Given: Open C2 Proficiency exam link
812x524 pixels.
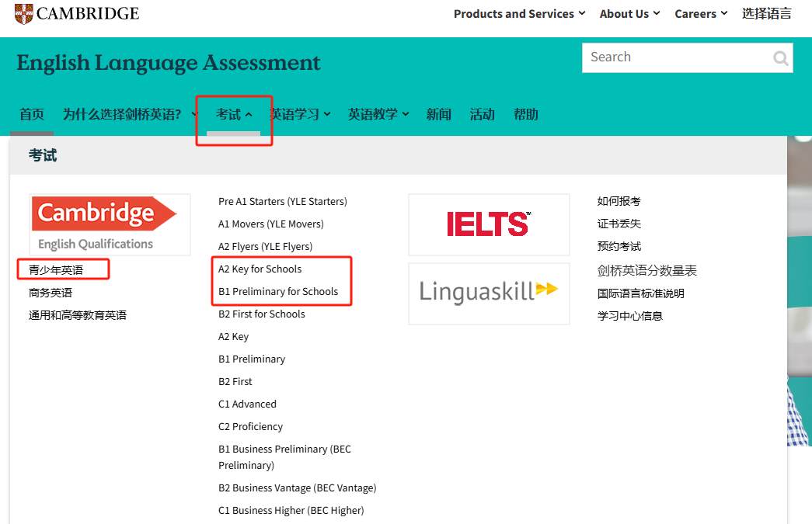Looking at the screenshot, I should click(251, 427).
